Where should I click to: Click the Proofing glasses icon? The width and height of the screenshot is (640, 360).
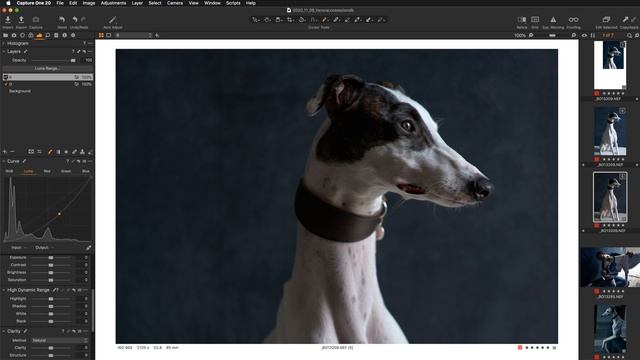pyautogui.click(x=573, y=20)
